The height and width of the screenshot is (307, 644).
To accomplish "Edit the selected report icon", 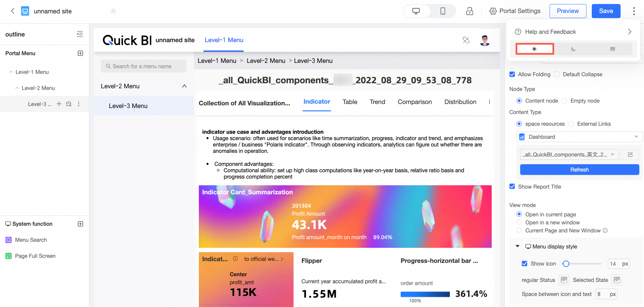I will 630,155.
